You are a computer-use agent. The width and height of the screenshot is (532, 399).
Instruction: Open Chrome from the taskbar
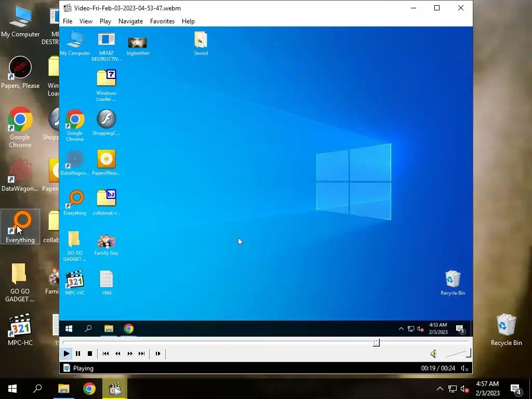pyautogui.click(x=89, y=389)
